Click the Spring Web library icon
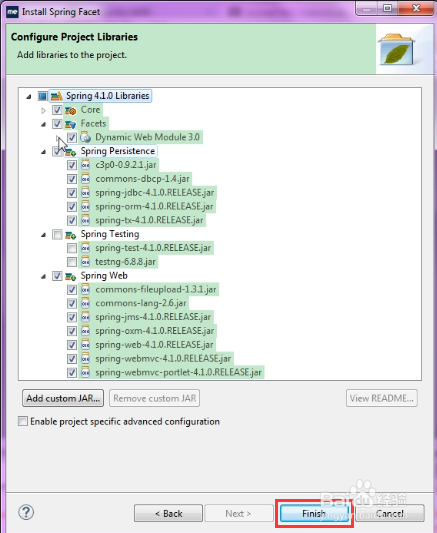This screenshot has height=533, width=437. [71, 276]
